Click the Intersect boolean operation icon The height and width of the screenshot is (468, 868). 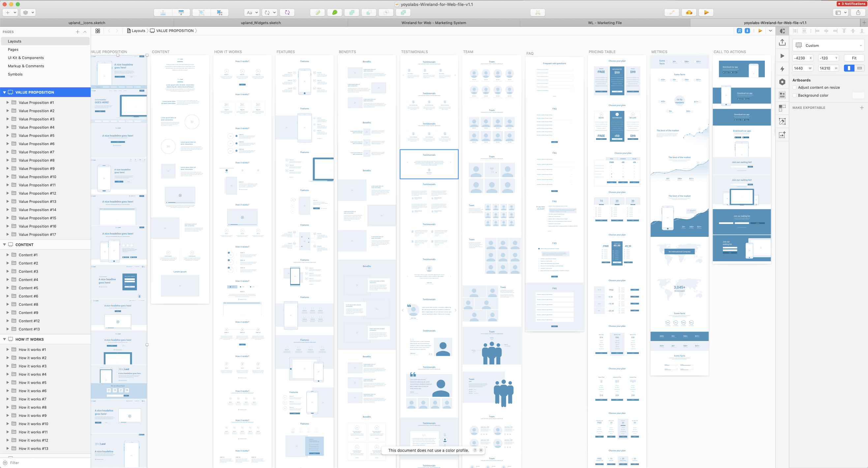coord(386,13)
